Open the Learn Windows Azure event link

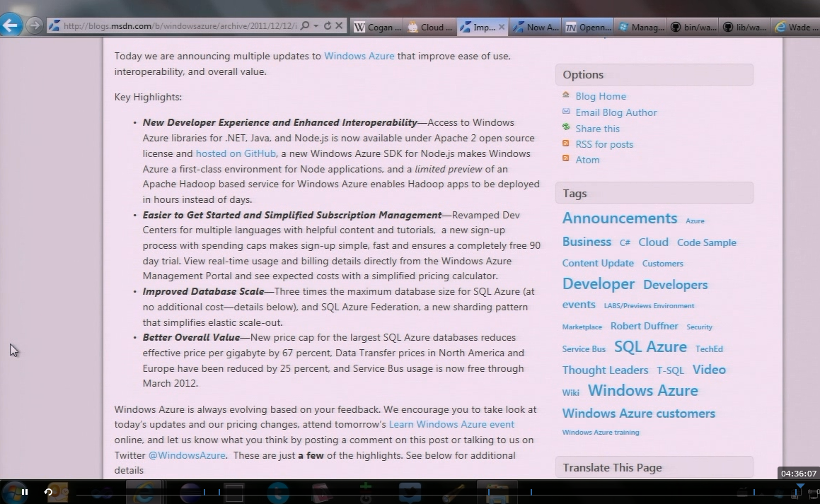tap(451, 424)
